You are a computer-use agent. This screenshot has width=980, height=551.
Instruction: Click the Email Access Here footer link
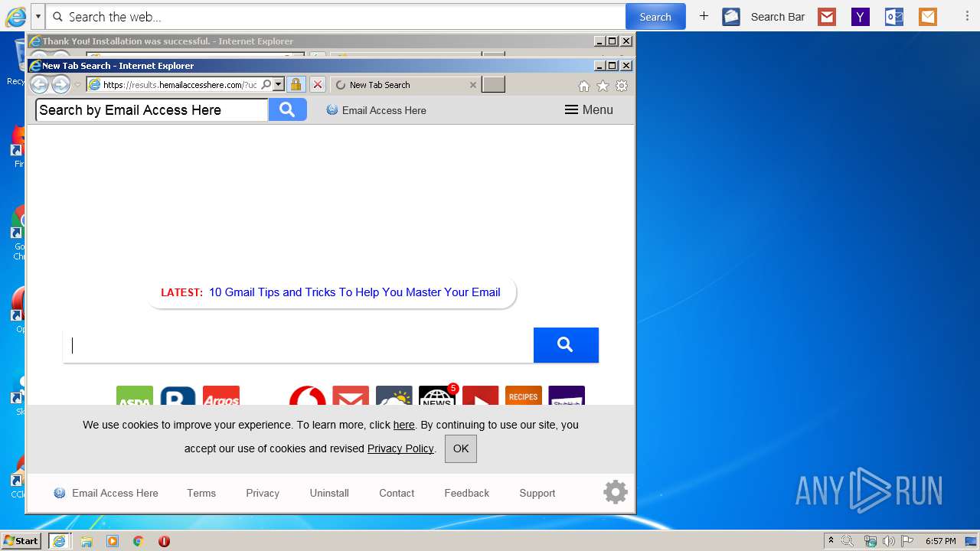coord(106,493)
